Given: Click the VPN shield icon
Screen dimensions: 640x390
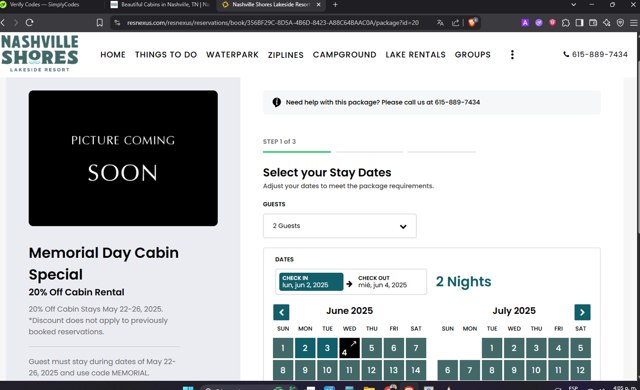Looking at the screenshot, I should (620, 23).
